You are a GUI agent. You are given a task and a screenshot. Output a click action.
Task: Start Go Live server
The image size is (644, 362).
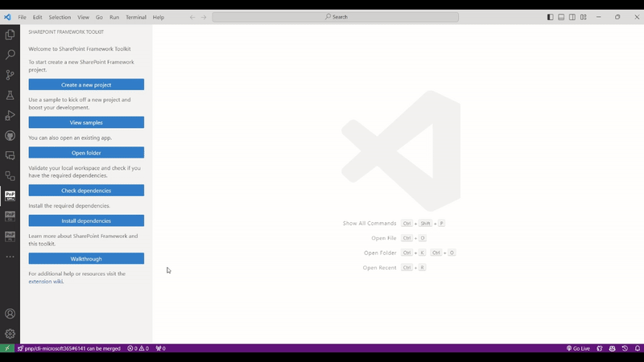tap(578, 348)
